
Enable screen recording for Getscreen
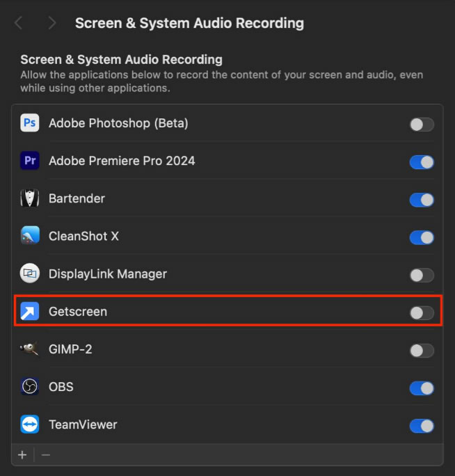[422, 312]
